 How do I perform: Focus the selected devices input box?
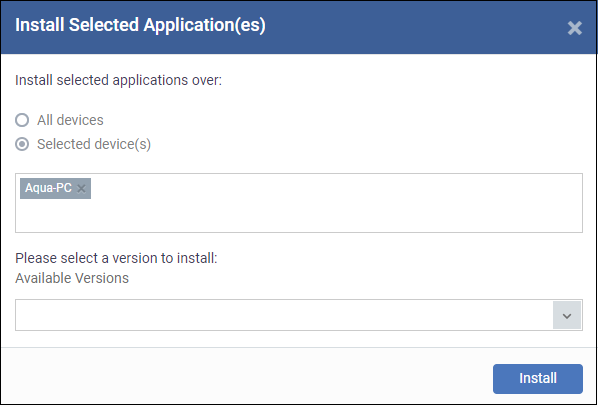(x=299, y=203)
